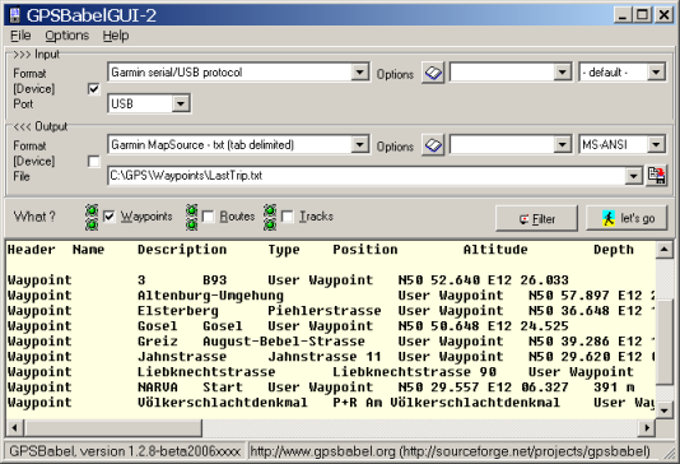
Task: Open the Help menu
Action: pyautogui.click(x=116, y=36)
